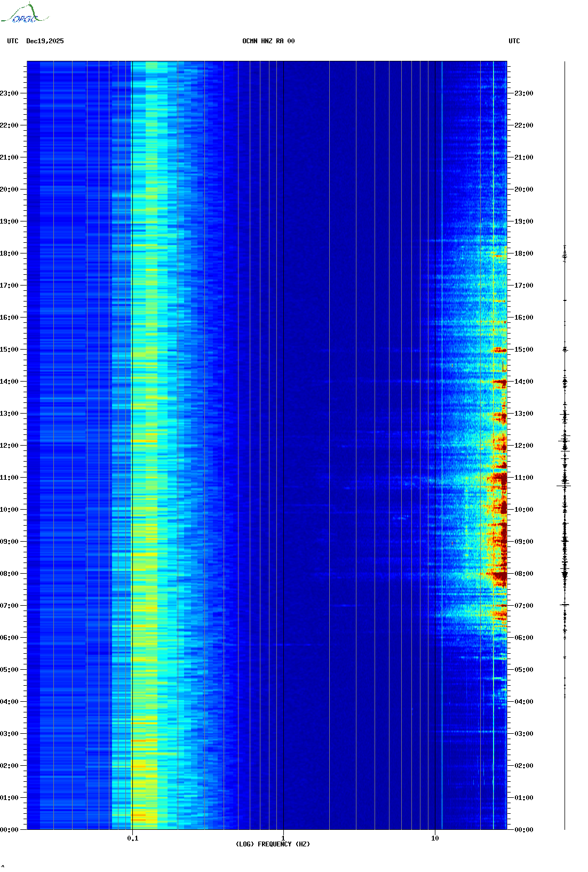This screenshot has height=872, width=588.
Task: Click the 03:00 time label on left axis
Action: tap(9, 734)
